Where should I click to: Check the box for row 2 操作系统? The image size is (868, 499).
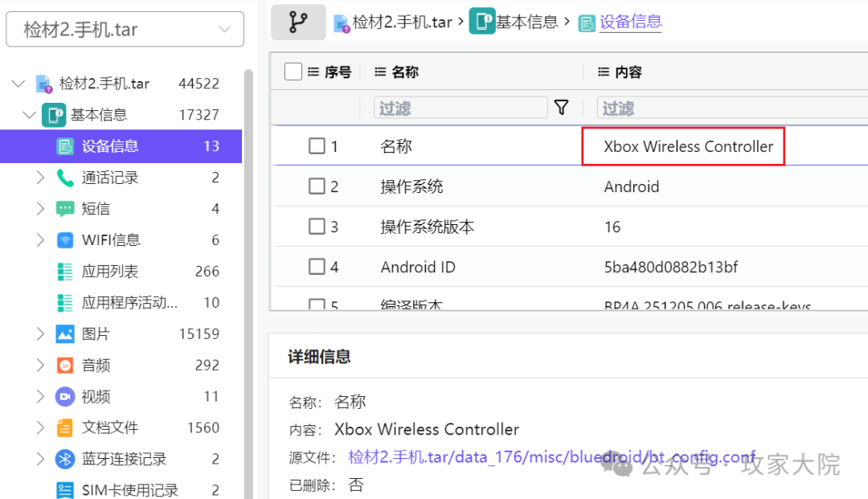tap(317, 186)
